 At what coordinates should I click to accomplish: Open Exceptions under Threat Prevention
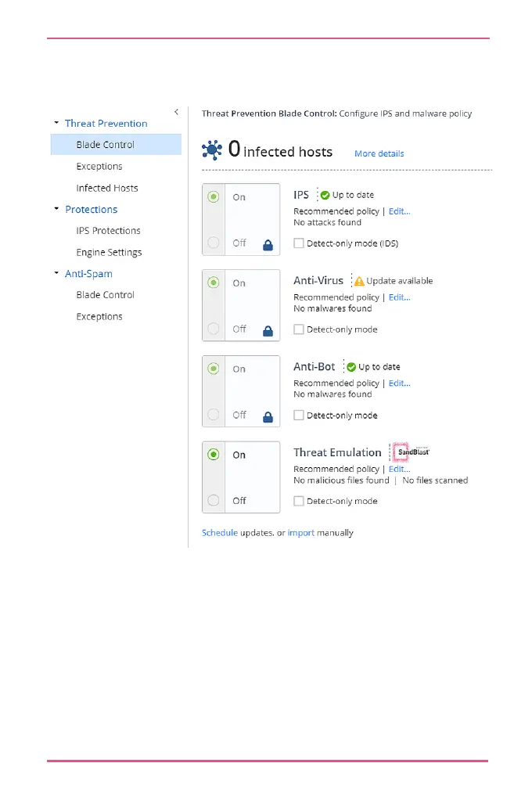click(x=99, y=166)
